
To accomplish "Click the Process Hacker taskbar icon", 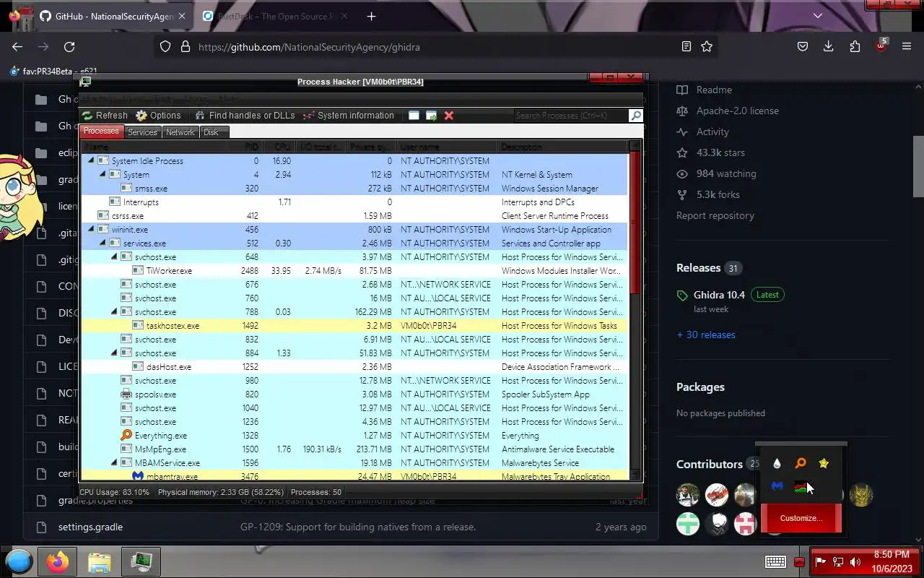I will pos(141,561).
